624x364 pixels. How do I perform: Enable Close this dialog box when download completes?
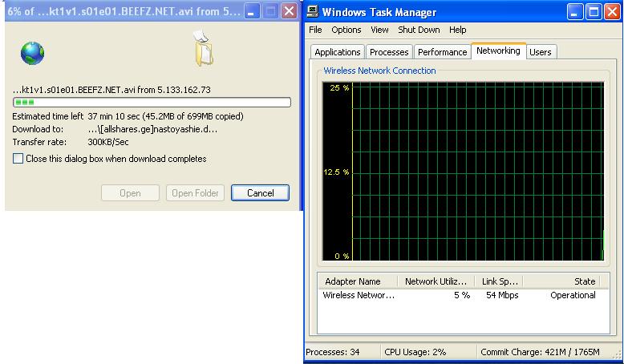(x=18, y=158)
